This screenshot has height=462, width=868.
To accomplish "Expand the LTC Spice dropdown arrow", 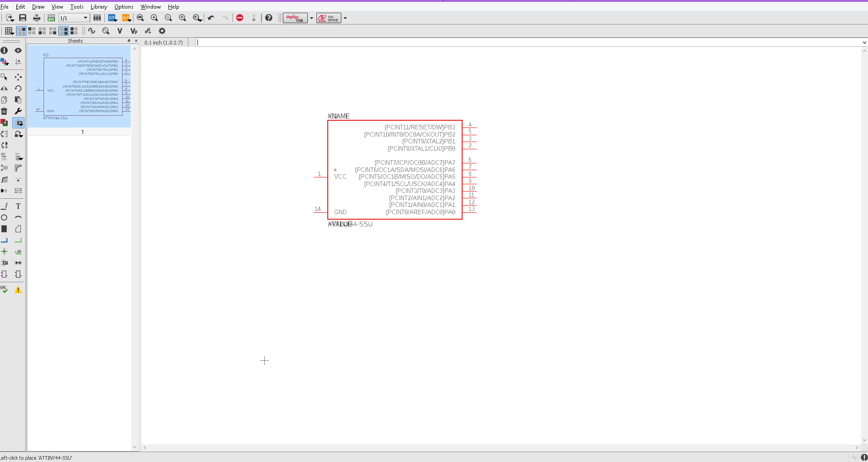I will point(345,18).
